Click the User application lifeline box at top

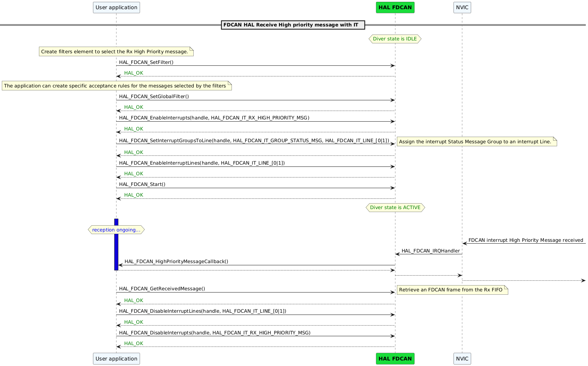pos(116,7)
